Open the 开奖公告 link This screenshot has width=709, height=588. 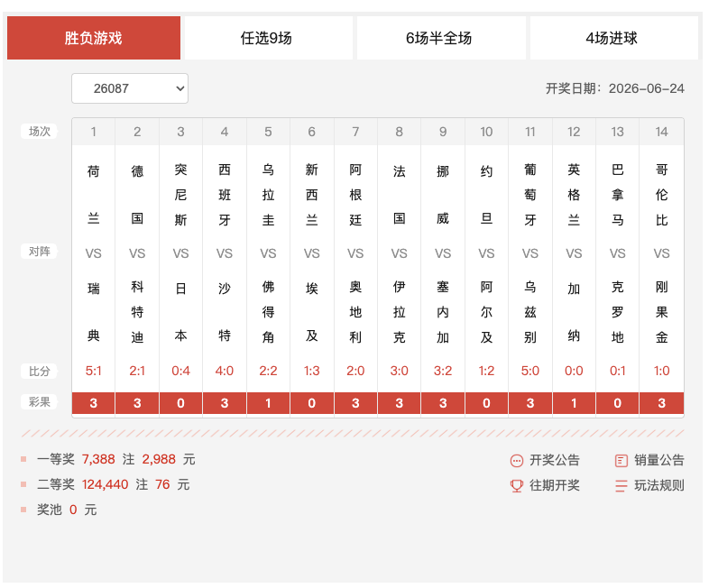point(555,461)
